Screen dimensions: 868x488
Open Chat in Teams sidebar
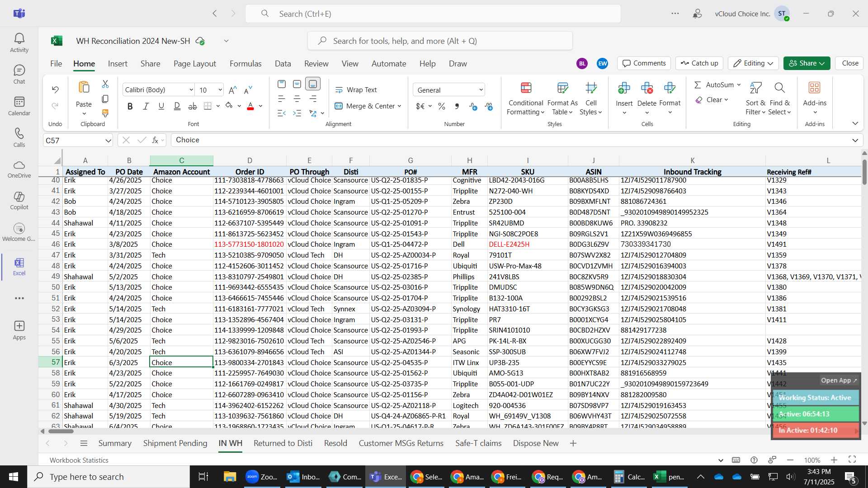coord(19,75)
